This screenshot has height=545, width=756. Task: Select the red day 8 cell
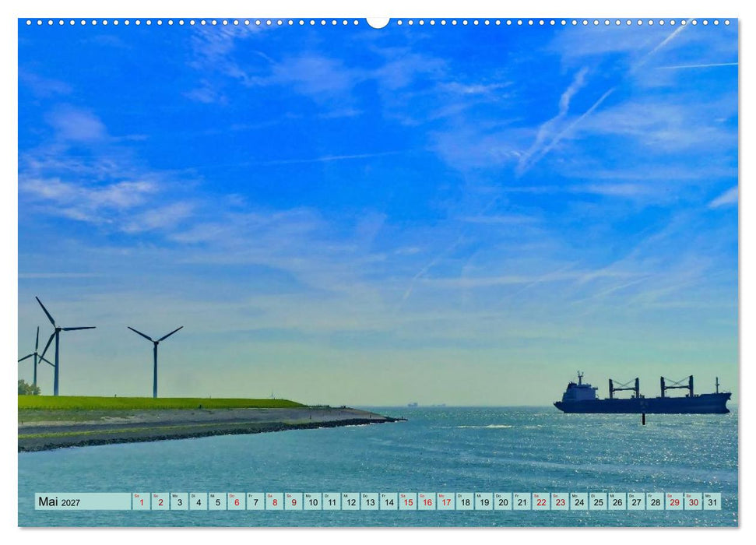click(x=274, y=501)
